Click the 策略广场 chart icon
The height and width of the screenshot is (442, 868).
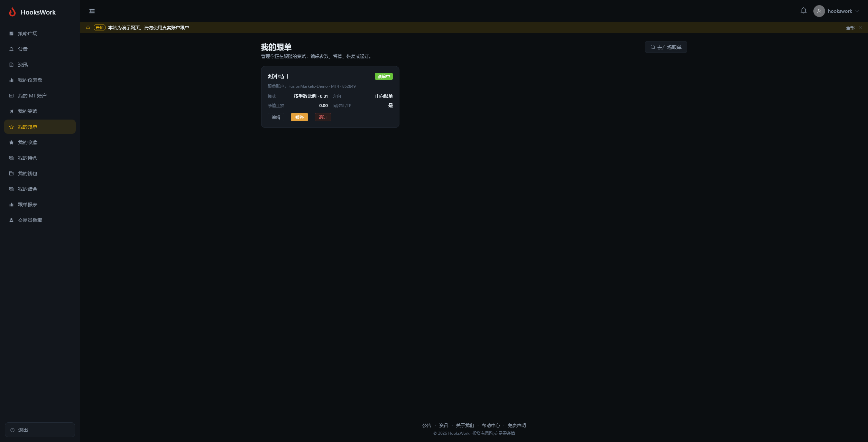[11, 34]
